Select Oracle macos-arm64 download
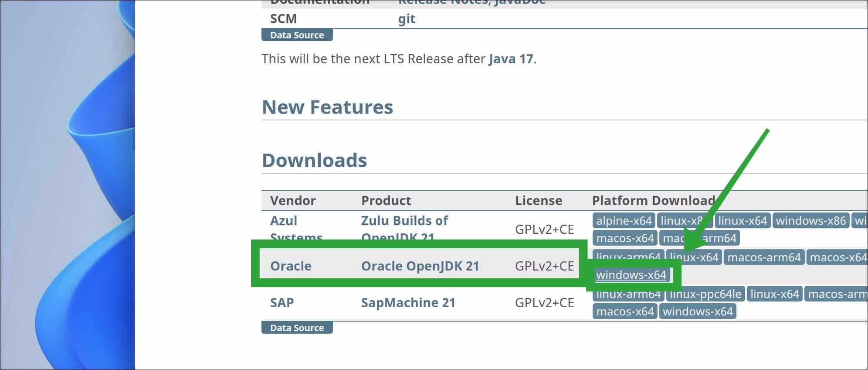Screen dimensions: 868x370 tap(764, 257)
